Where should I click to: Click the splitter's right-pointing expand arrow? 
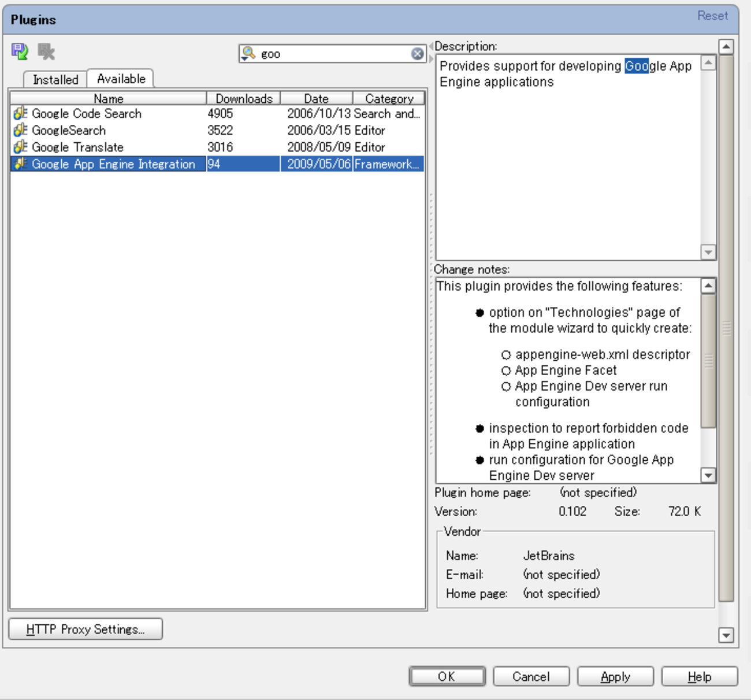pos(431,58)
